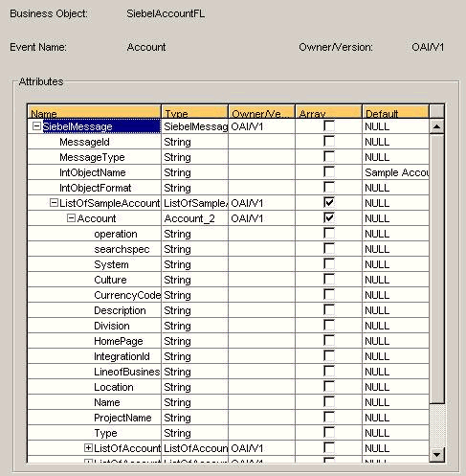This screenshot has width=466, height=476.
Task: Select the ProjectName attribute
Action: (x=122, y=418)
